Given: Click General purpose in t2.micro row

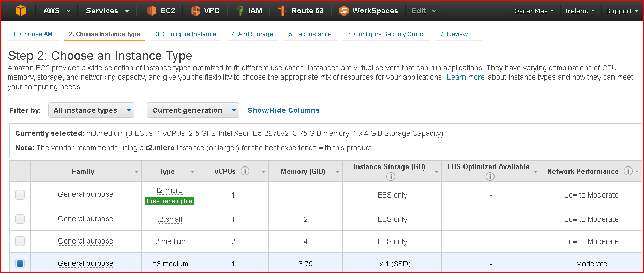Looking at the screenshot, I should pyautogui.click(x=85, y=195).
